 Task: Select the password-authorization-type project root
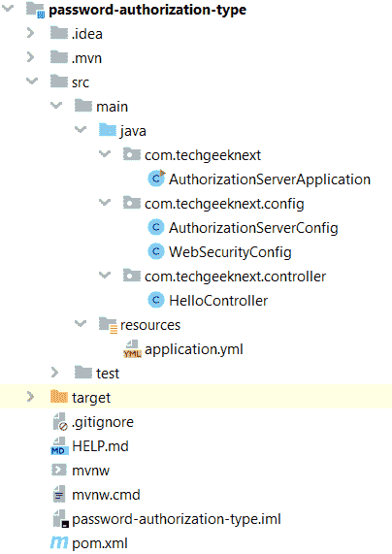[147, 10]
